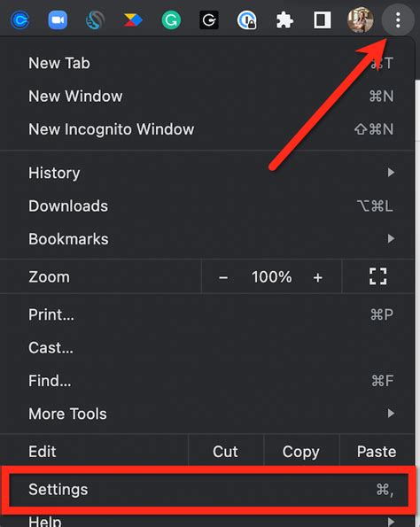Screen dimensions: 420x527
Task: Open Settings from the menu
Action: (x=206, y=489)
